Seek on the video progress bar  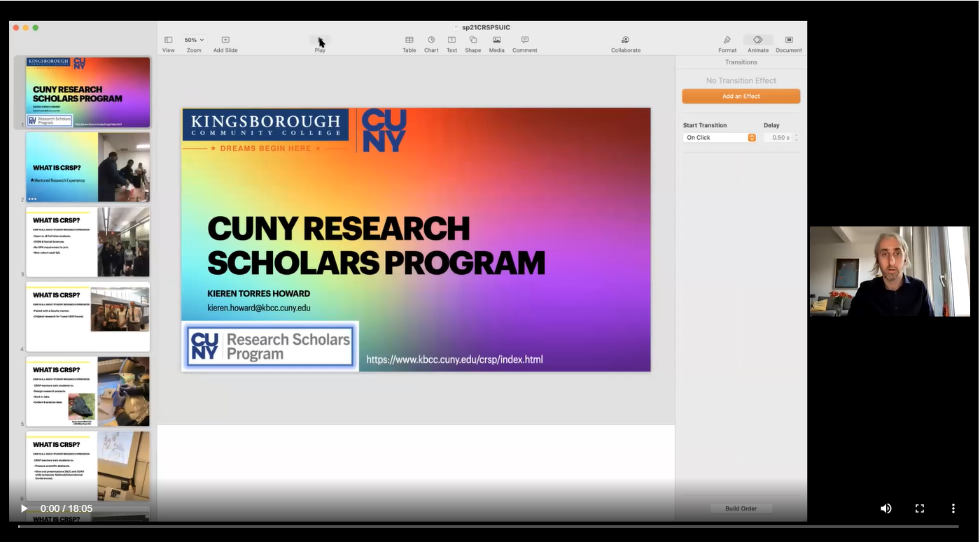pos(489,526)
